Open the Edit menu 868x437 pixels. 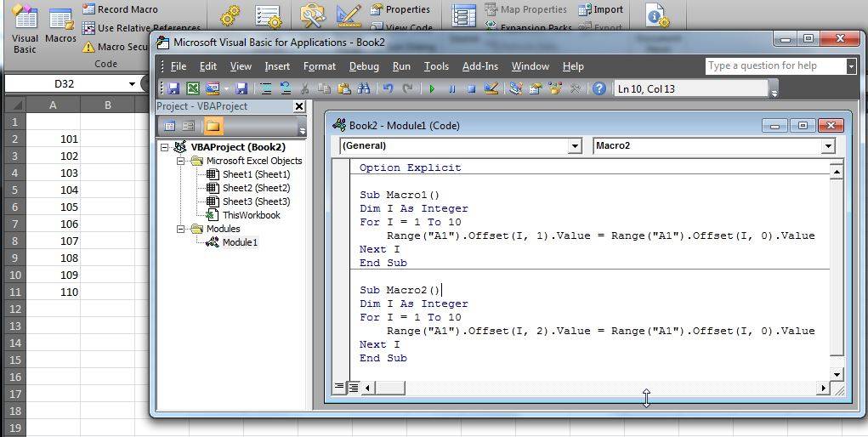208,66
